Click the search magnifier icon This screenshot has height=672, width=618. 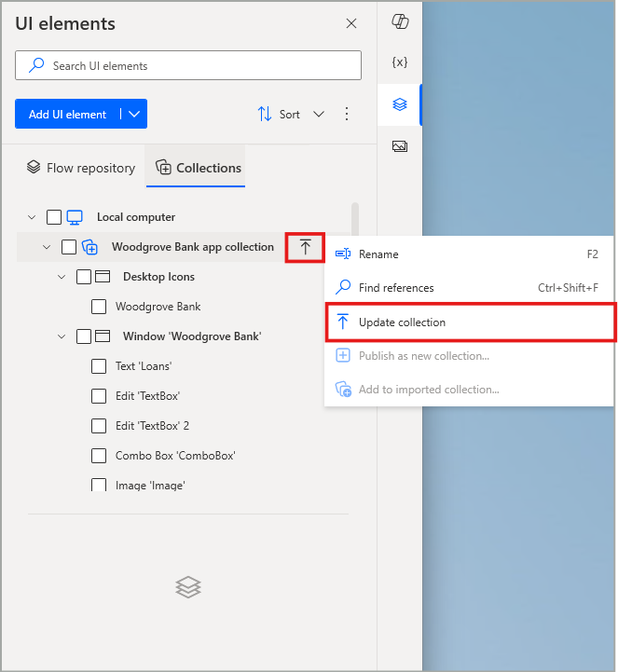(36, 65)
